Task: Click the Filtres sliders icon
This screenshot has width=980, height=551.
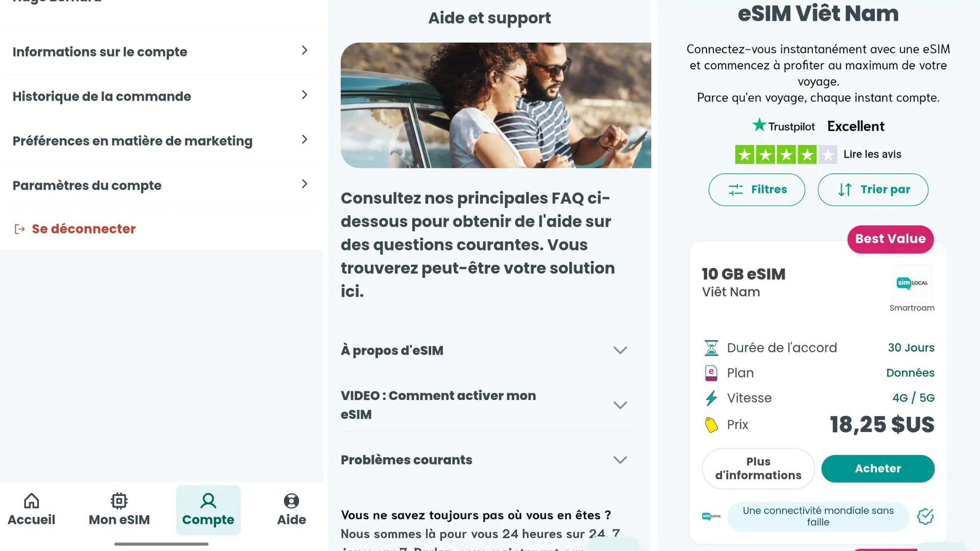Action: click(x=736, y=190)
